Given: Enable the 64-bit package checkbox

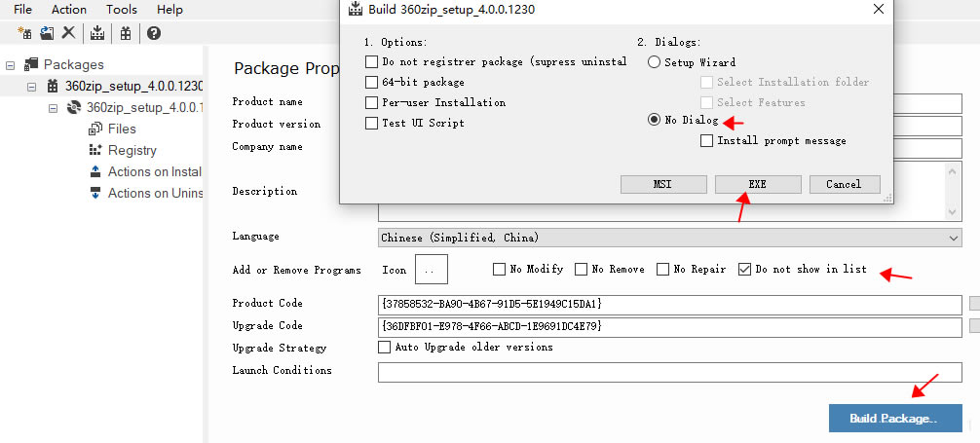Looking at the screenshot, I should point(371,82).
